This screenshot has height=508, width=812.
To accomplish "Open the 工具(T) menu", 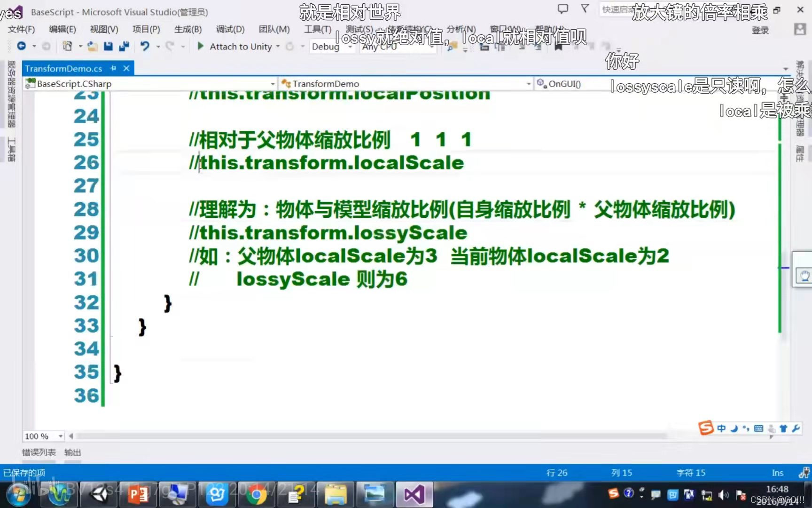I will [x=318, y=29].
